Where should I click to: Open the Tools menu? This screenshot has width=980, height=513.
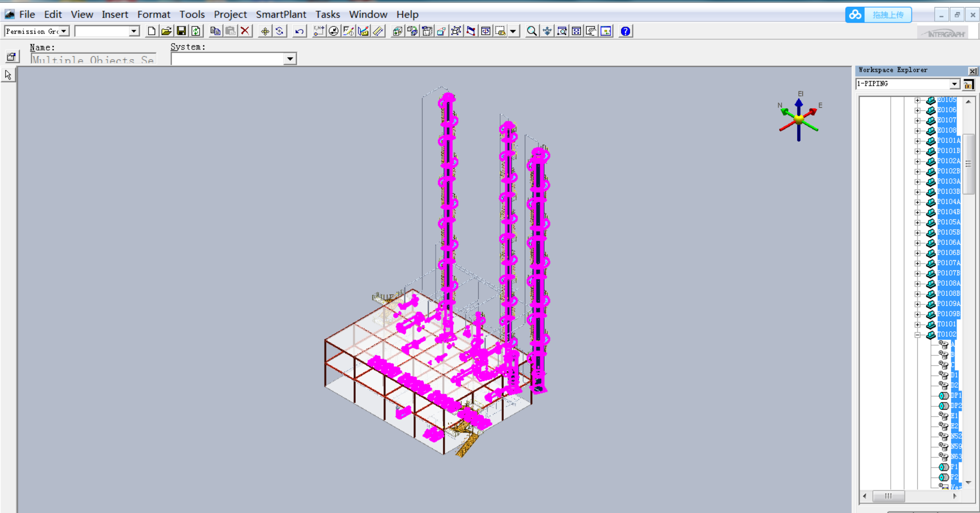192,14
